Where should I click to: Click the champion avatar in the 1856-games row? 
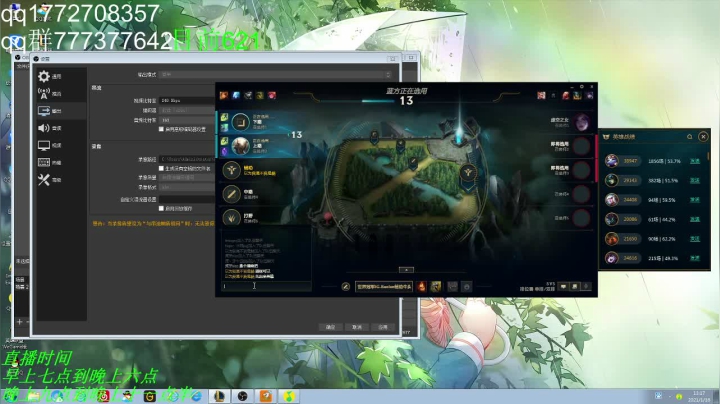pyautogui.click(x=611, y=161)
